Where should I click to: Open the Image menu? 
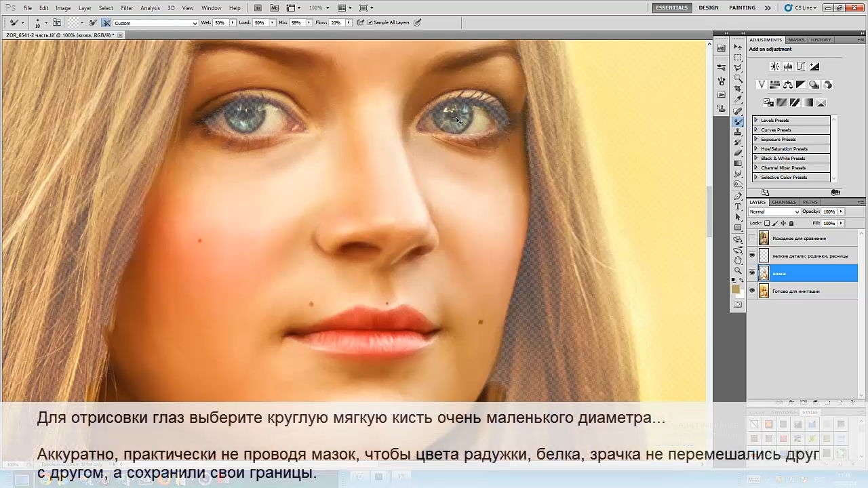63,8
